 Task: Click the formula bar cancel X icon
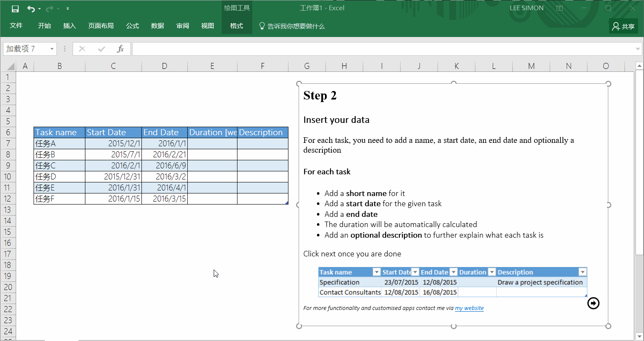tap(82, 49)
